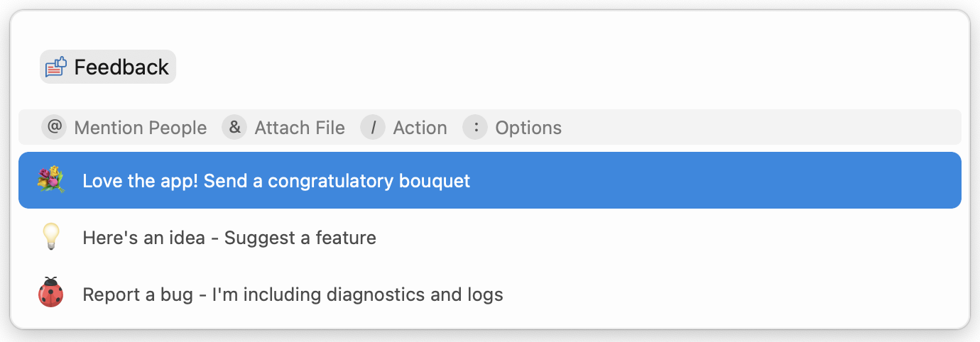Select Mention People option
980x342 pixels.
[x=140, y=128]
